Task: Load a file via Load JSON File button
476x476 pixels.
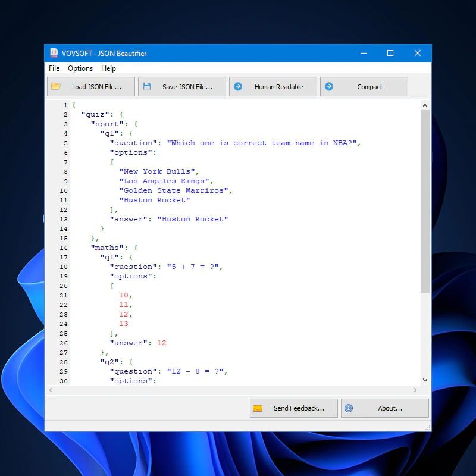Action: coord(90,86)
